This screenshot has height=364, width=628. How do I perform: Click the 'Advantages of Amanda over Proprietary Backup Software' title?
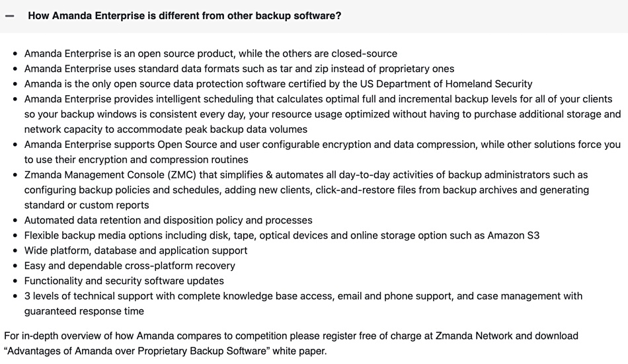(137, 351)
